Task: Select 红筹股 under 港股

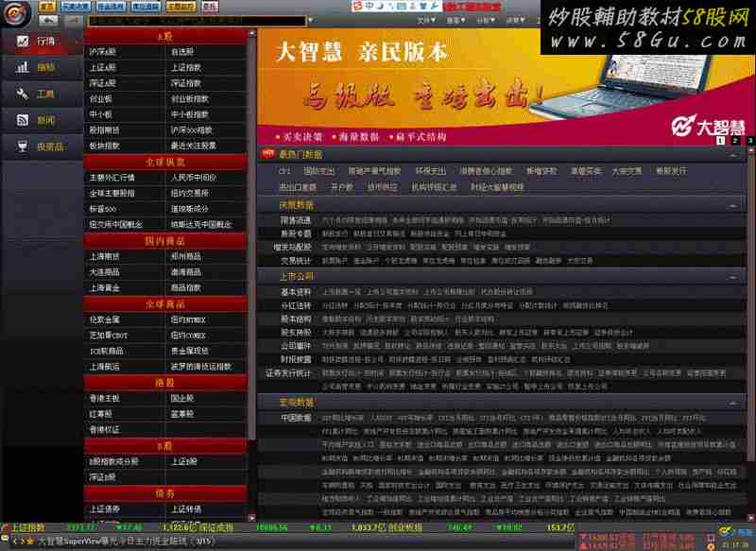Action: (x=101, y=414)
